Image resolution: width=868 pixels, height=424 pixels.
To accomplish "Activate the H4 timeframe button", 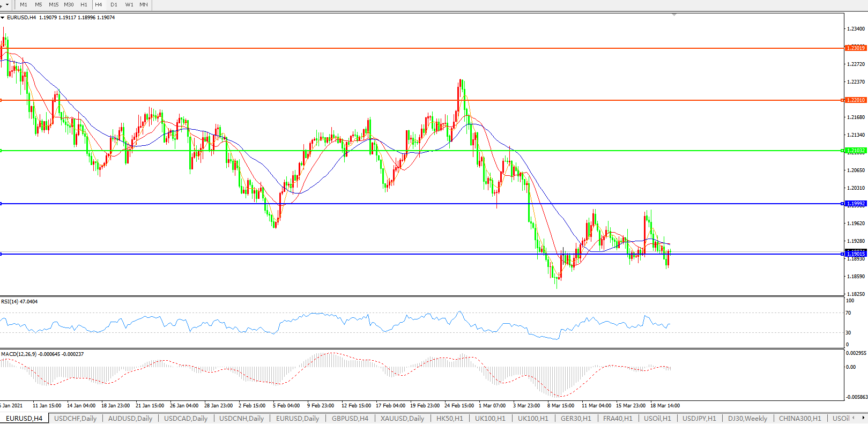I will point(99,5).
